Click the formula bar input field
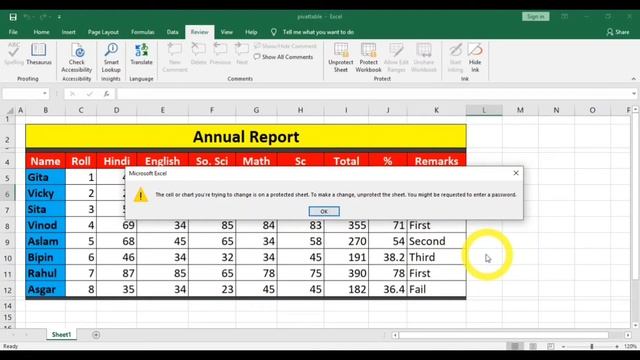The height and width of the screenshot is (360, 640). (x=374, y=94)
